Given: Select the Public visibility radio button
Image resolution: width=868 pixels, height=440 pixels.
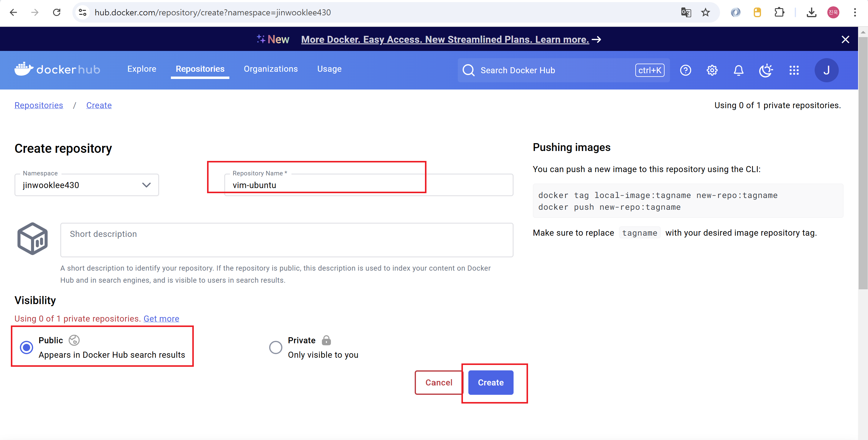Looking at the screenshot, I should point(26,347).
